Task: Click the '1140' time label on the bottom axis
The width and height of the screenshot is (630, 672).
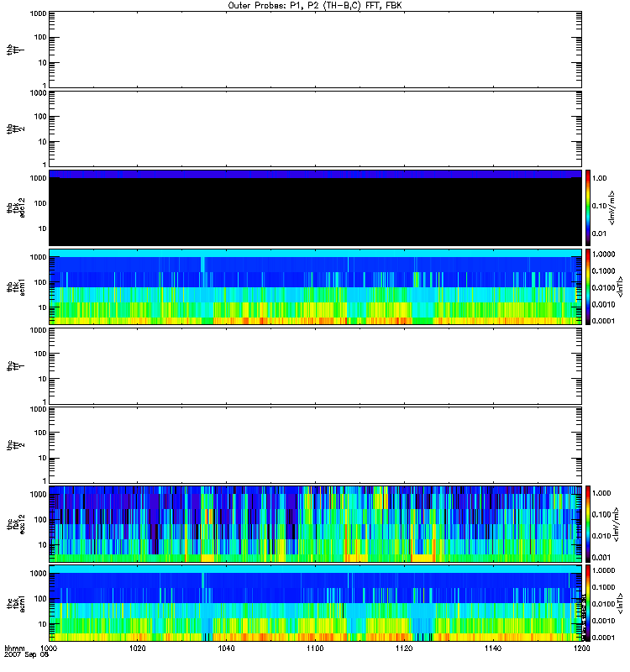Action: point(493,648)
